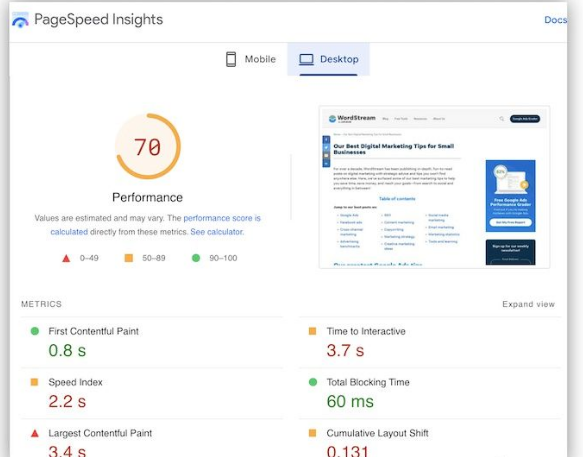The width and height of the screenshot is (583, 457).
Task: Click the PageSpeed Insights logo icon
Action: [20, 20]
